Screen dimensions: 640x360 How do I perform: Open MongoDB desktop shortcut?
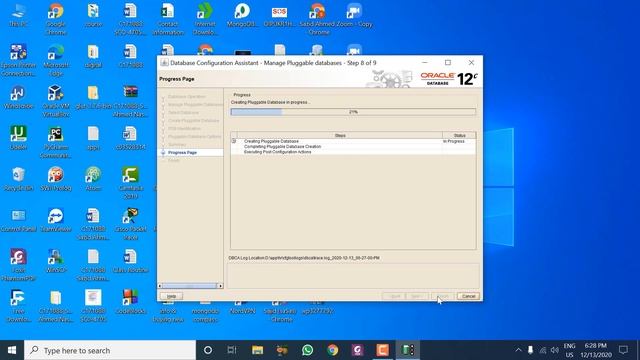pos(242,16)
